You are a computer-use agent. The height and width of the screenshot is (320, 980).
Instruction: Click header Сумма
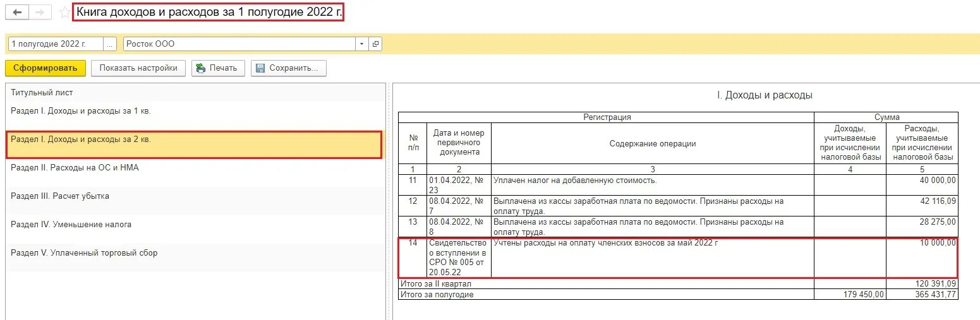pyautogui.click(x=886, y=117)
